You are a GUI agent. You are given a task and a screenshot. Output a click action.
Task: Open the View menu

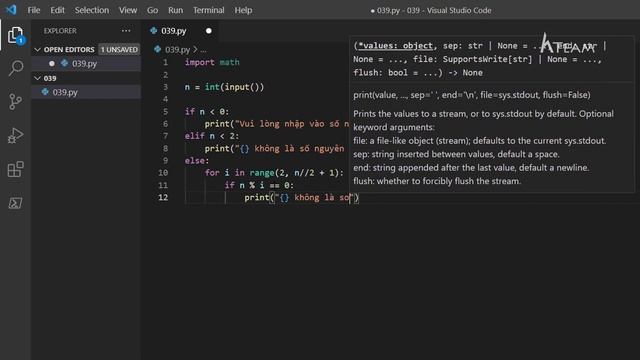pos(128,10)
